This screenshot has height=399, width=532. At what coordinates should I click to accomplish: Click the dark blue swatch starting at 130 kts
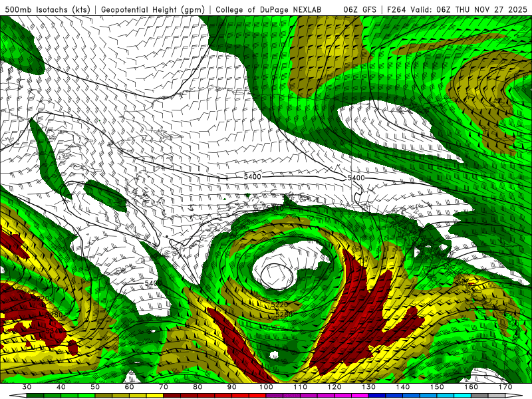point(377,396)
